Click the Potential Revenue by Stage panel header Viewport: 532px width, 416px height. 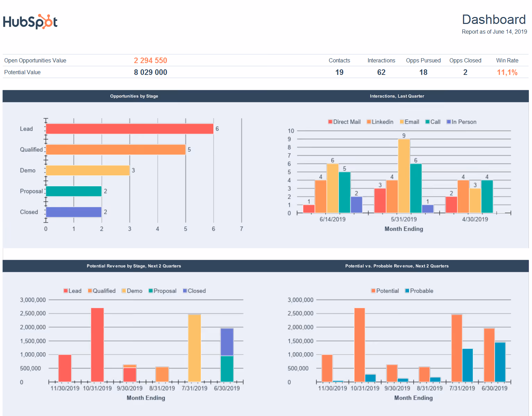(x=134, y=266)
